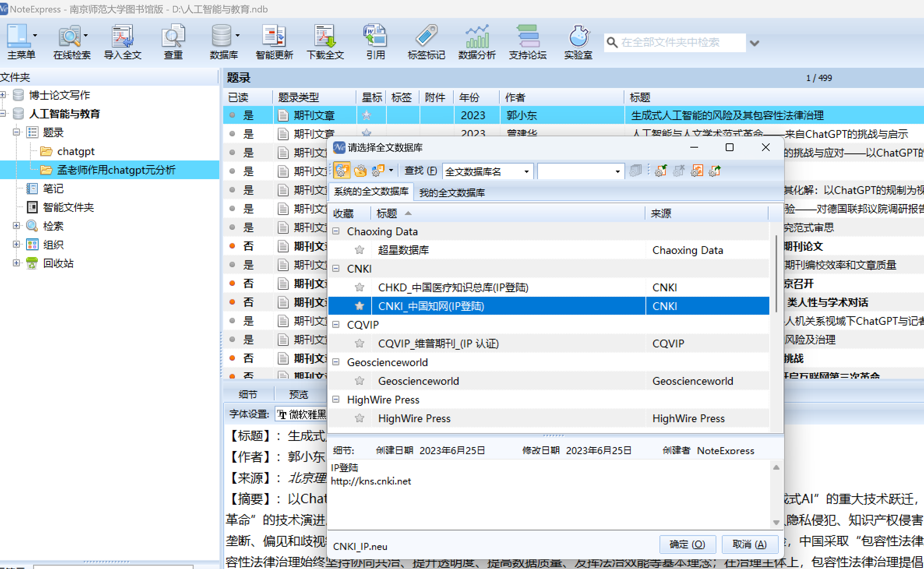Expand the 回收站 tree node
924x569 pixels.
(x=16, y=263)
